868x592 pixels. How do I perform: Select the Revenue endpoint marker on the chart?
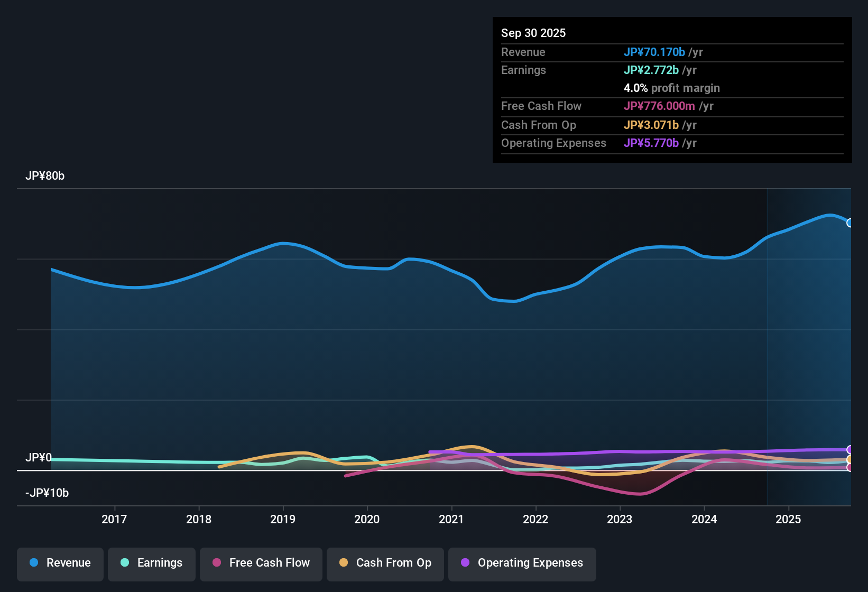pyautogui.click(x=850, y=223)
